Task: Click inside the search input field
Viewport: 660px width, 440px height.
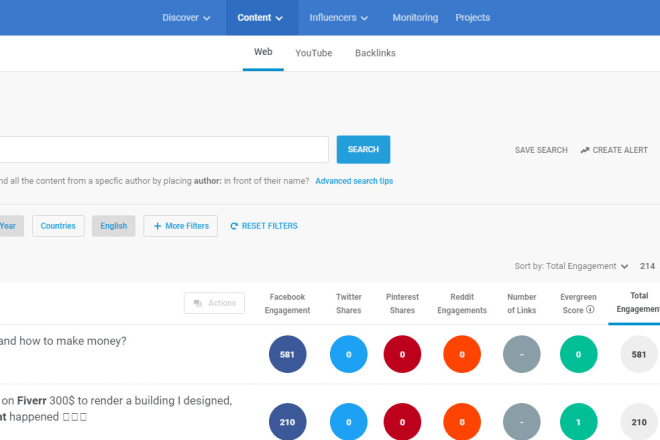Action: pos(160,150)
